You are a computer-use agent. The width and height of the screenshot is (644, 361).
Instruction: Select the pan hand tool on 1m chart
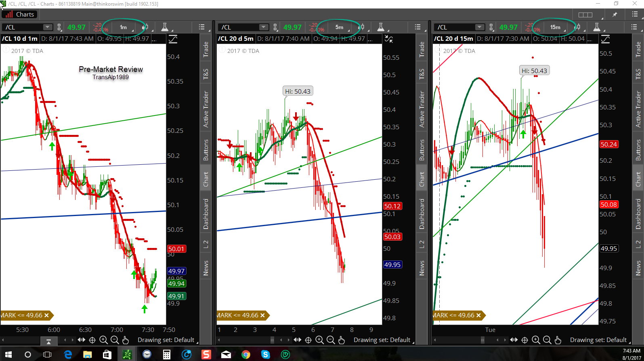click(x=125, y=340)
